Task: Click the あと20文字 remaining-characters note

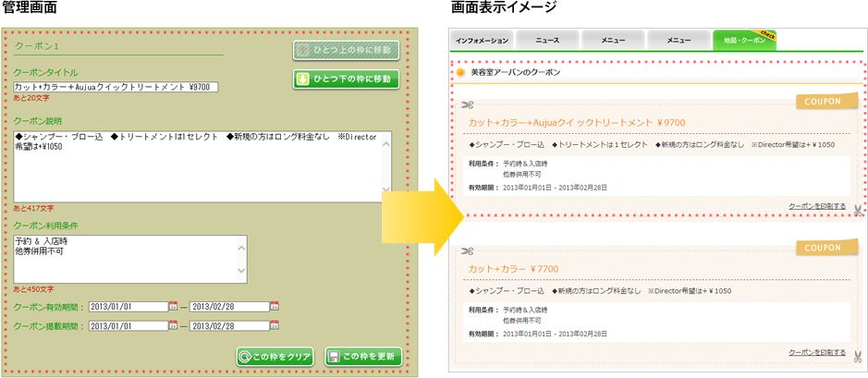Action: (x=31, y=97)
